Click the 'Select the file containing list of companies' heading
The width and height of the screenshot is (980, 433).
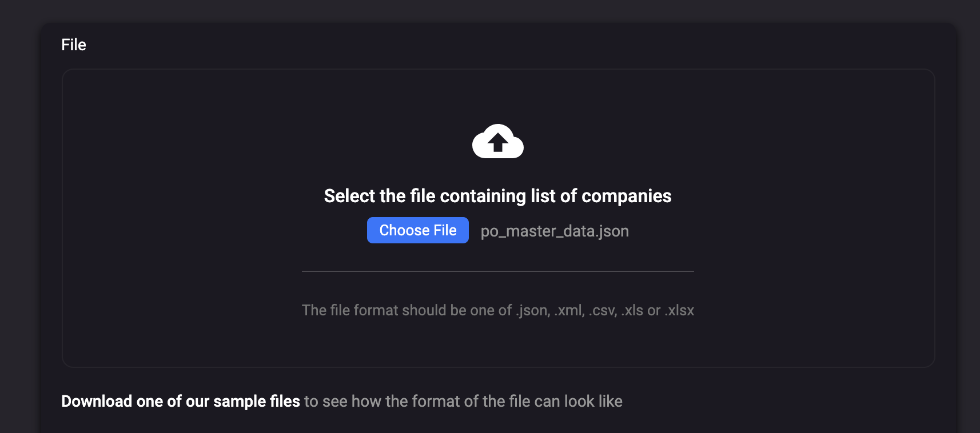(497, 196)
